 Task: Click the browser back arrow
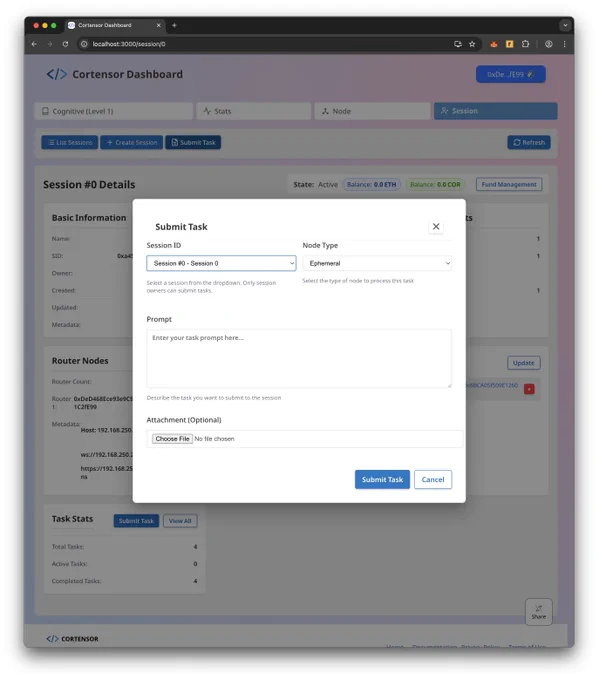(x=34, y=44)
